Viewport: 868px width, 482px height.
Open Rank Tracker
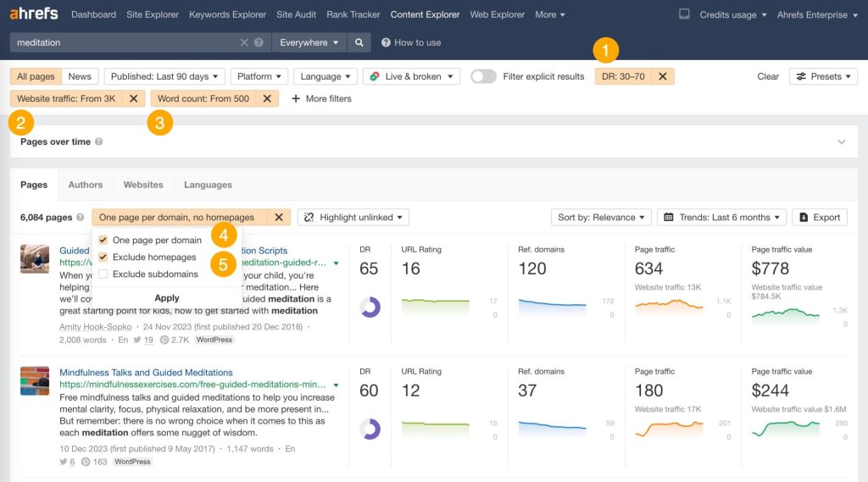click(353, 14)
